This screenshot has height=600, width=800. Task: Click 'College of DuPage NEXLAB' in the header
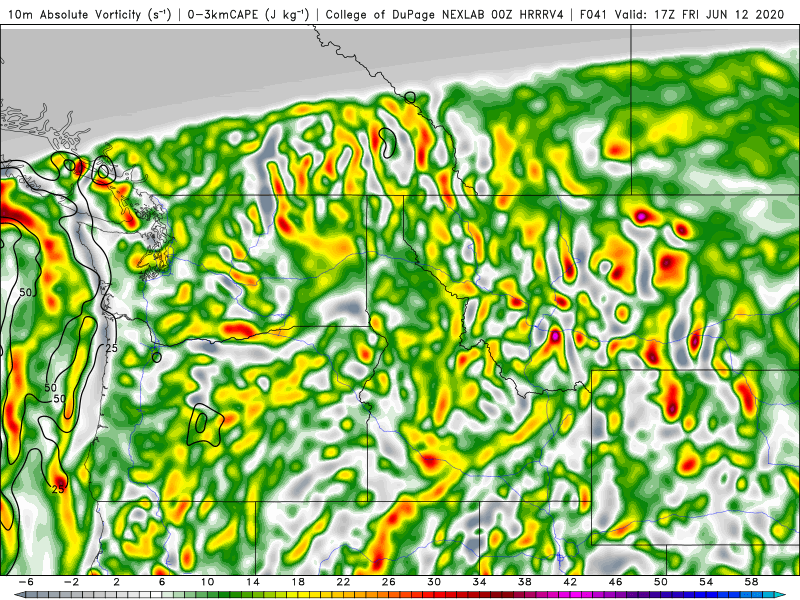point(406,14)
